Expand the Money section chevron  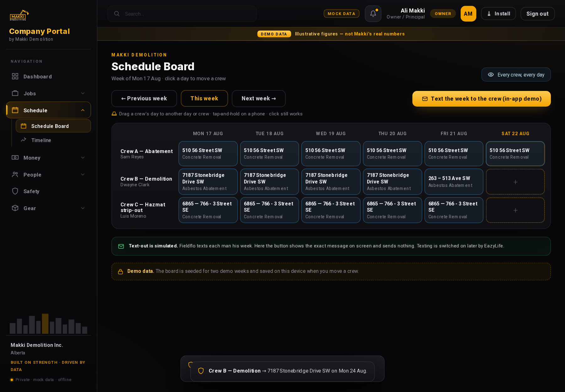click(x=83, y=158)
